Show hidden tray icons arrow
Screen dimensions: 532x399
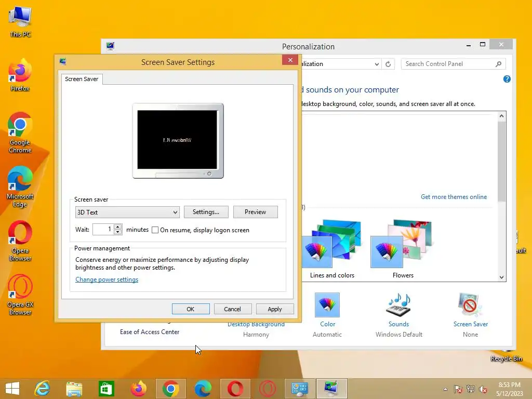(445, 389)
